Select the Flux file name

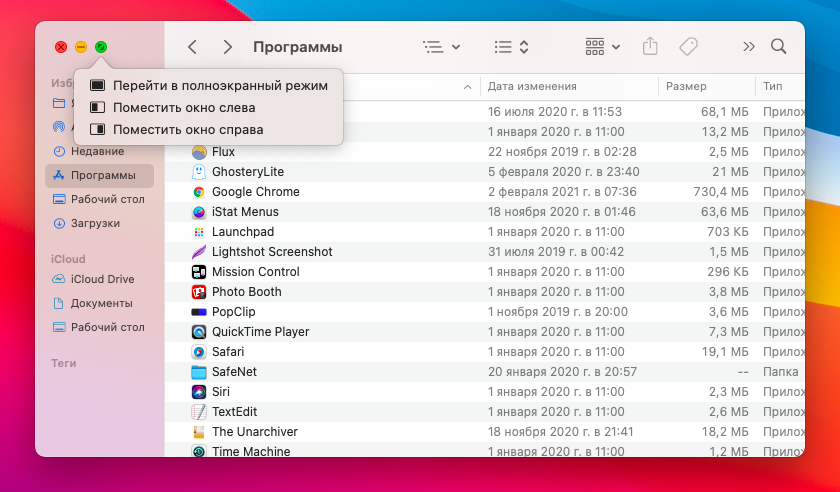tap(223, 152)
